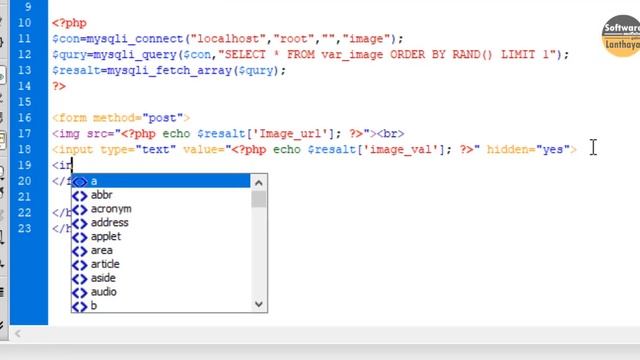
Task: Click line number 19 in the gutter
Action: click(24, 165)
